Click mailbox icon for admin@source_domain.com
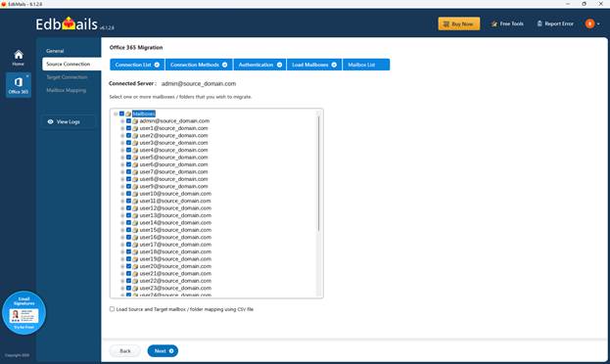This screenshot has height=364, width=610. (135, 121)
